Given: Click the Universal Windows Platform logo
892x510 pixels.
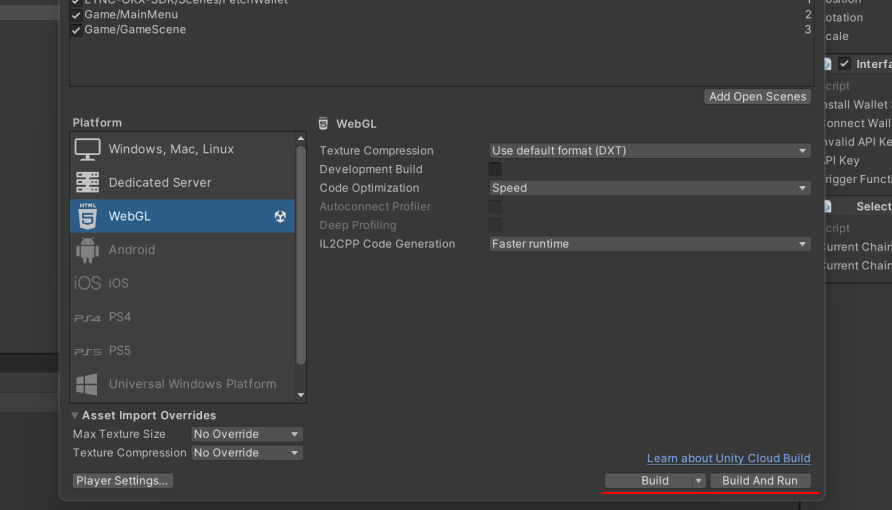Looking at the screenshot, I should (87, 384).
